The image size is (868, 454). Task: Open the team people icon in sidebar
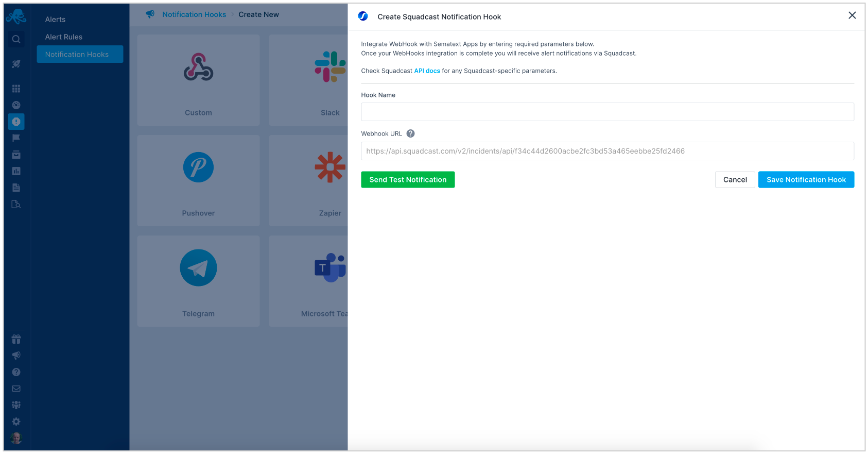[x=16, y=405]
